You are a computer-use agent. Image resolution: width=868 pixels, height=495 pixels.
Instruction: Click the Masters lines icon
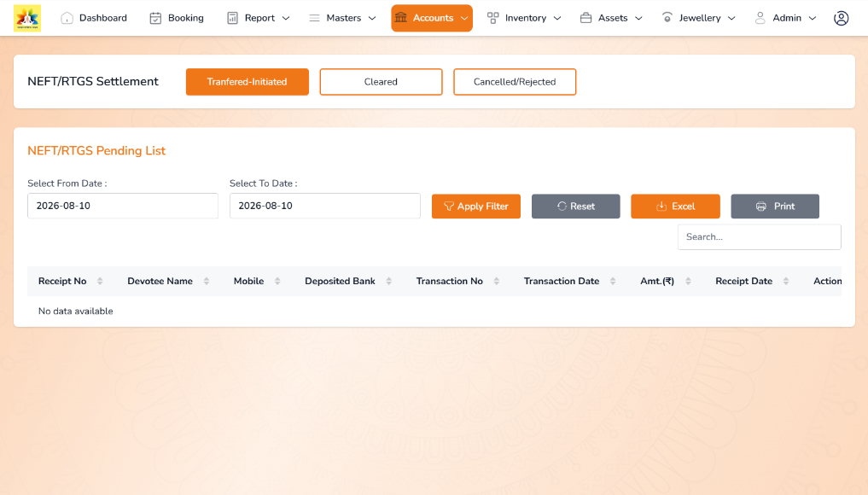(x=314, y=18)
